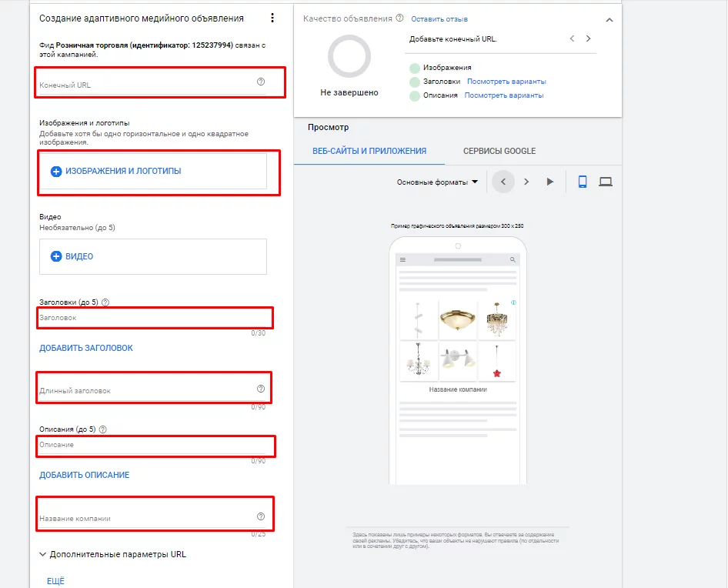Image resolution: width=728 pixels, height=588 pixels.
Task: Click the Не завершено progress circle
Action: coord(349,56)
